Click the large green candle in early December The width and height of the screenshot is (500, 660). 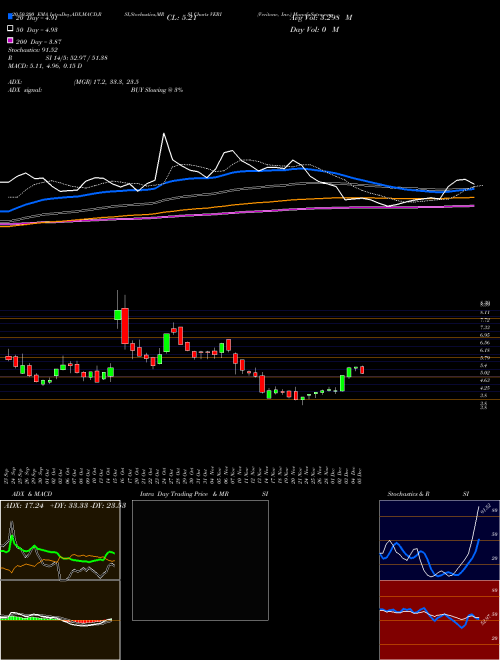click(342, 383)
